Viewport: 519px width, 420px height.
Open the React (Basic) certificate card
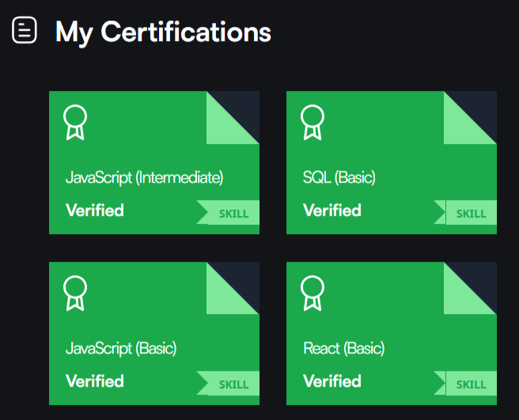point(392,333)
